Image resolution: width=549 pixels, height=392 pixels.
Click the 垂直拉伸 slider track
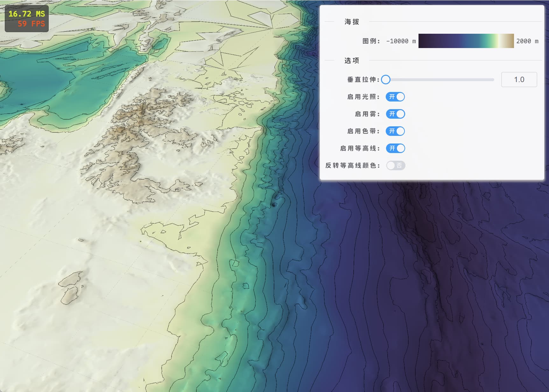coord(440,80)
